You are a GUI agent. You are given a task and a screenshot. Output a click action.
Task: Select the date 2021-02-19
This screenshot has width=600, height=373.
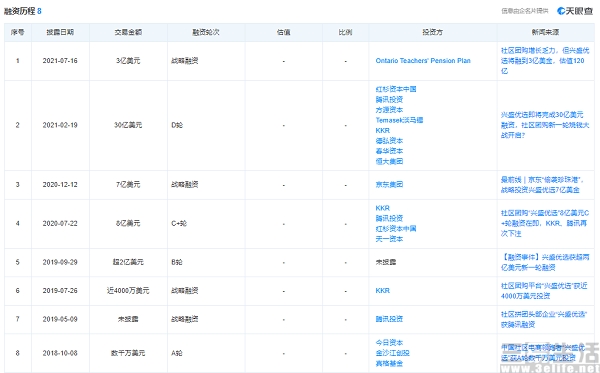pos(60,125)
